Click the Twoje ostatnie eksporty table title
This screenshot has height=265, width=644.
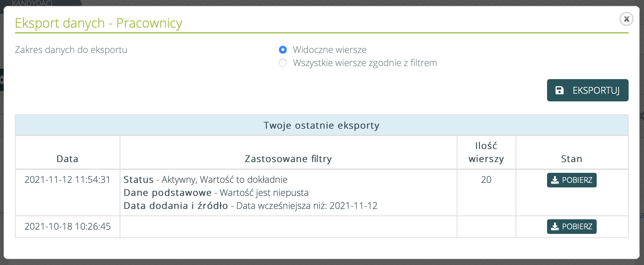pos(322,126)
